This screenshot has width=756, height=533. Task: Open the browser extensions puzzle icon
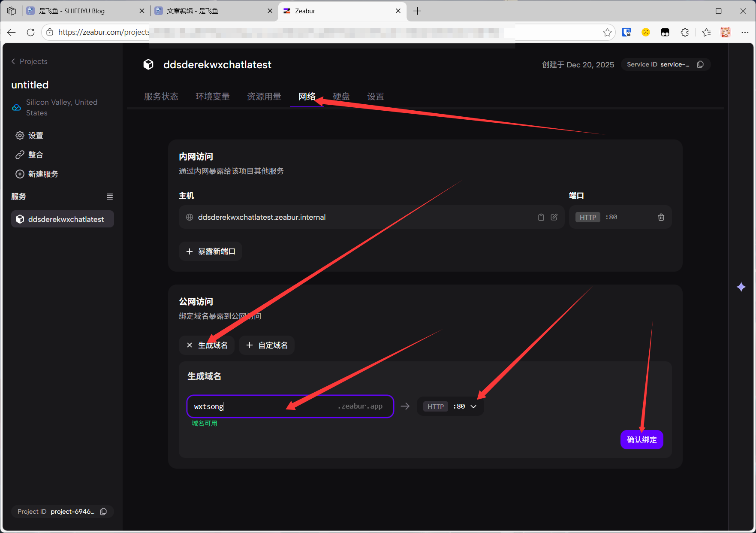pos(685,33)
